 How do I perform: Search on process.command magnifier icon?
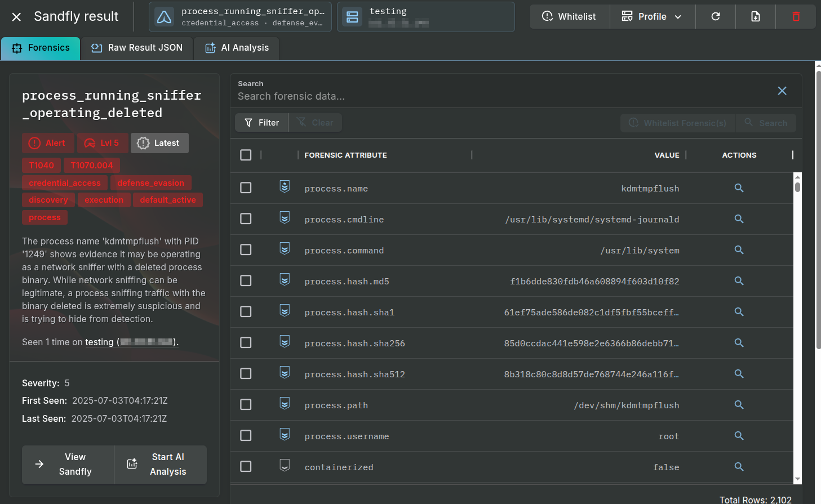[739, 250]
